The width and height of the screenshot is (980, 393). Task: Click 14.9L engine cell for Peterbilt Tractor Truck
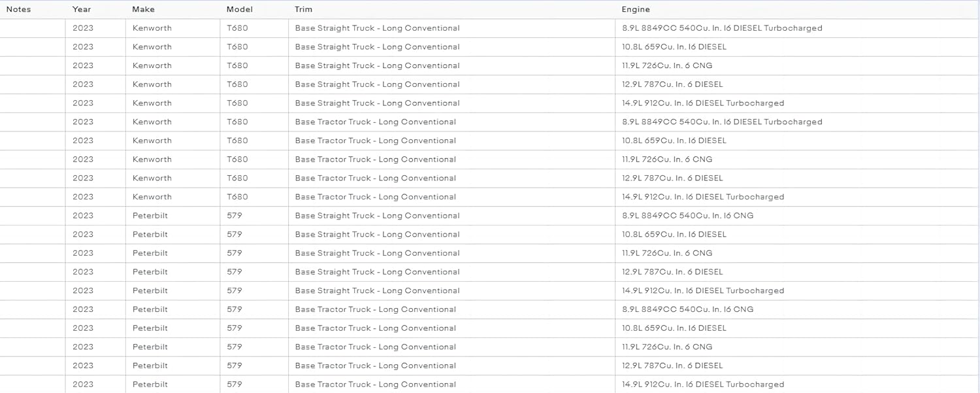[703, 384]
